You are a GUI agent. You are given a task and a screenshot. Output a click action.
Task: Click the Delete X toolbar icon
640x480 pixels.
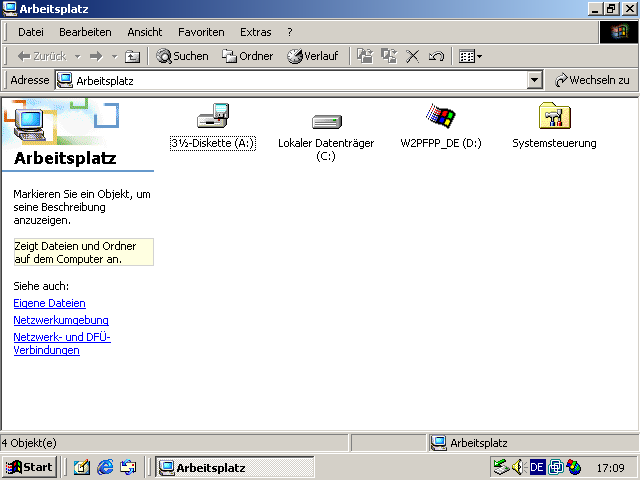click(412, 56)
